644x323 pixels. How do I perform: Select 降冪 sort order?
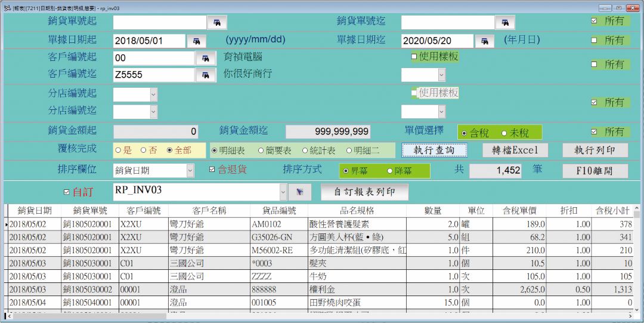(x=389, y=171)
